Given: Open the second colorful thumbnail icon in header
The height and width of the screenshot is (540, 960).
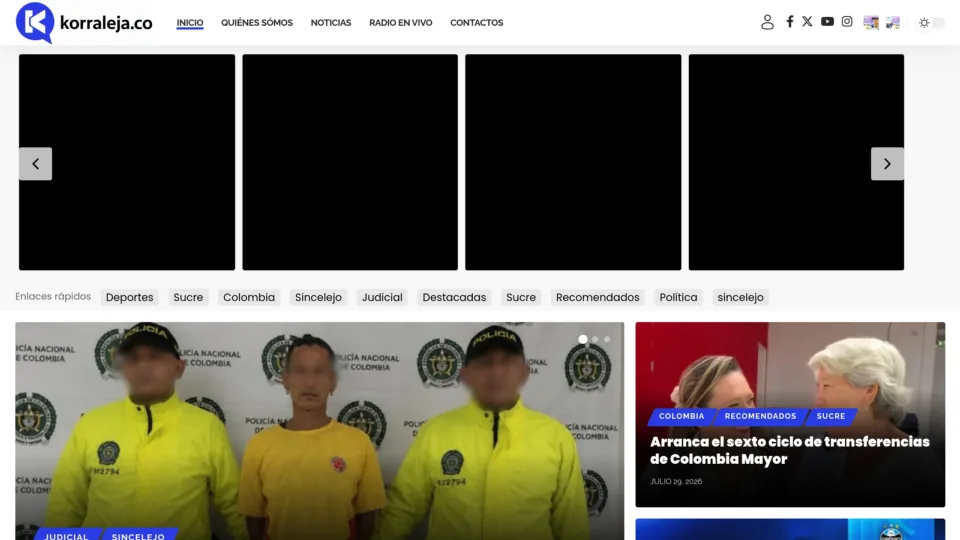Looking at the screenshot, I should click(x=893, y=23).
